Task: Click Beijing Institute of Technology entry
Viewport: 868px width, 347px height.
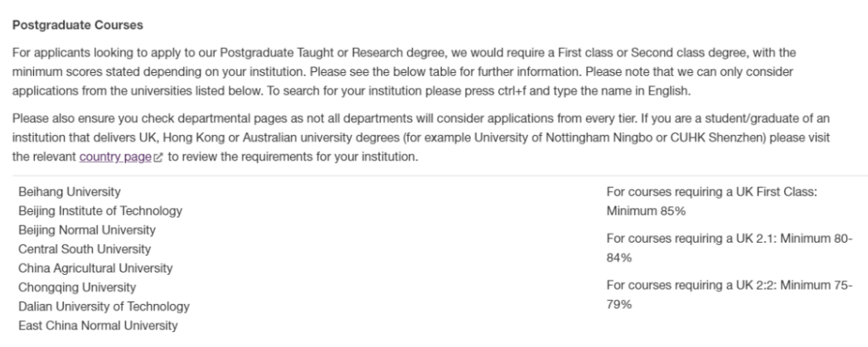Action: 99,211
